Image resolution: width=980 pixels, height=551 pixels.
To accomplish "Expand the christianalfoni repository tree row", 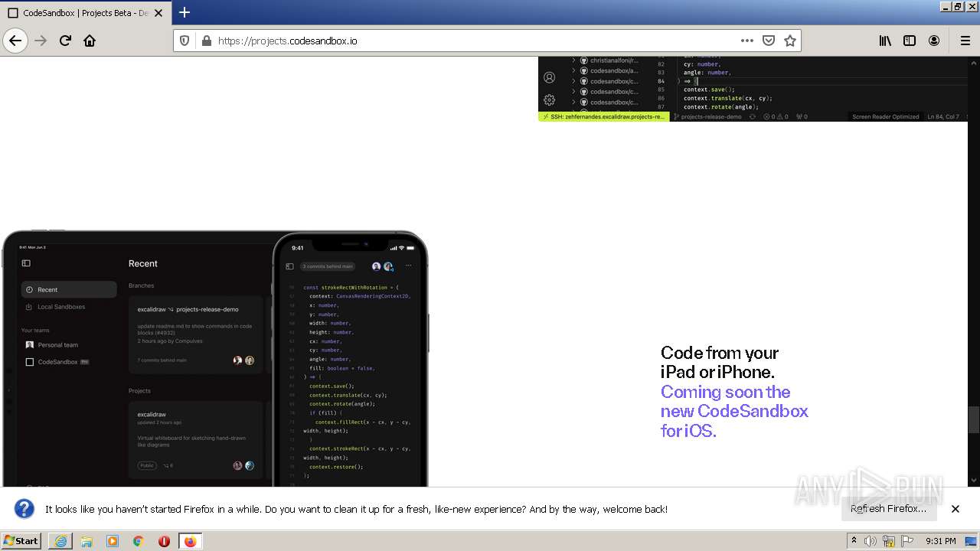I will point(573,60).
